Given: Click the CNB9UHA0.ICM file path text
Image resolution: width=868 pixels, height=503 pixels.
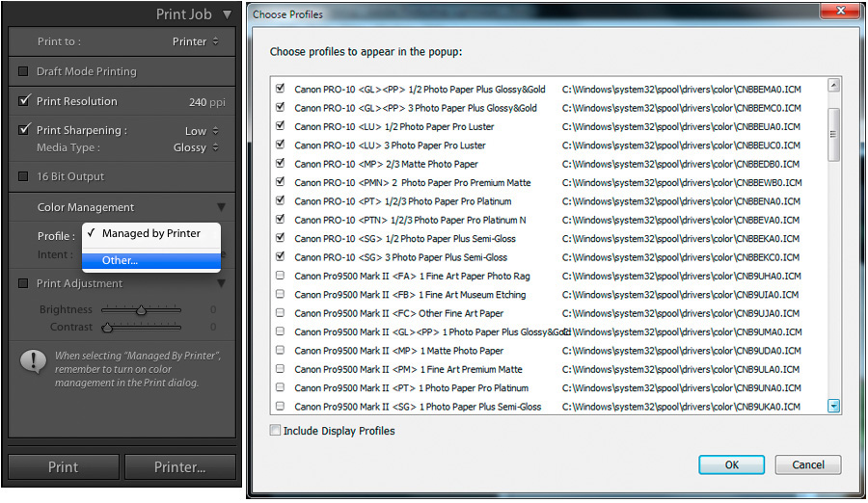Looking at the screenshot, I should coord(681,276).
